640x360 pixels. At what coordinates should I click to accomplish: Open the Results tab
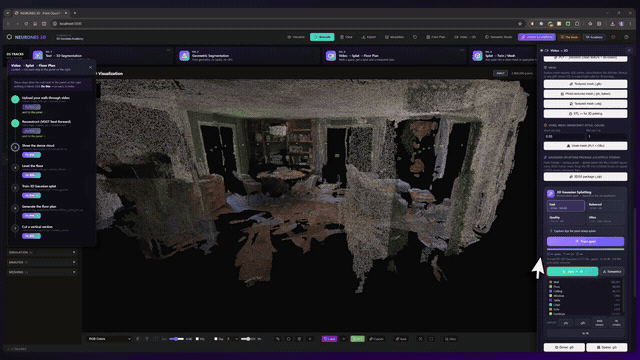tap(322, 37)
